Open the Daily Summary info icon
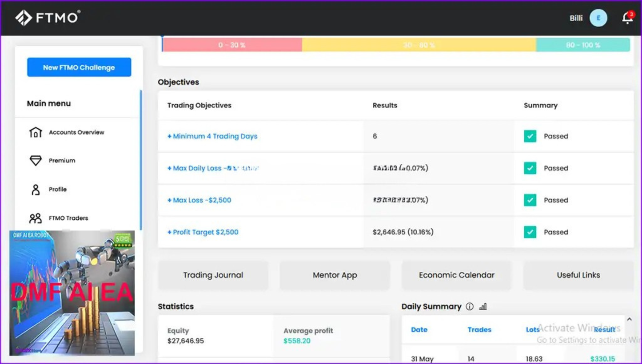Viewport: 642px width, 364px height. (x=470, y=307)
